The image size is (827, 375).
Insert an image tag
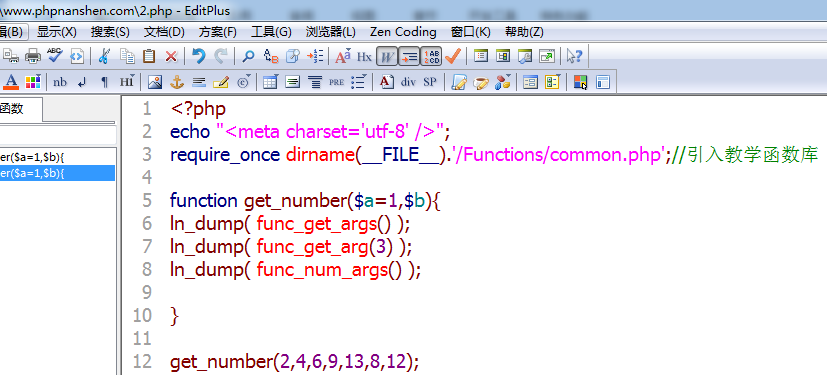[155, 82]
